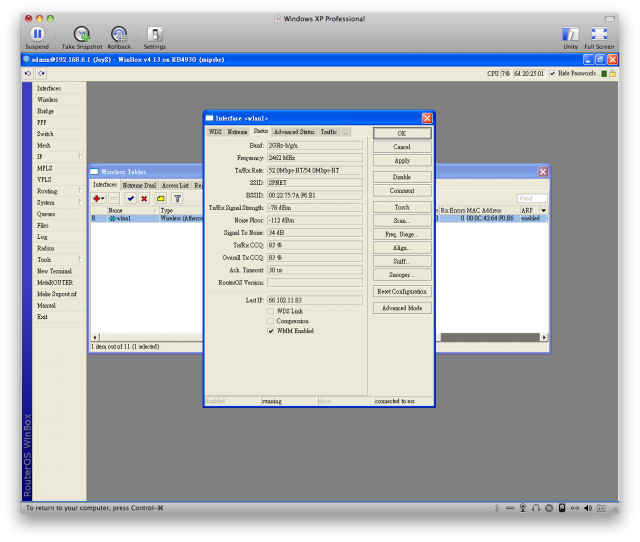Click the WinBox redo arrow
Screen dimensions: 640x542
tap(41, 73)
